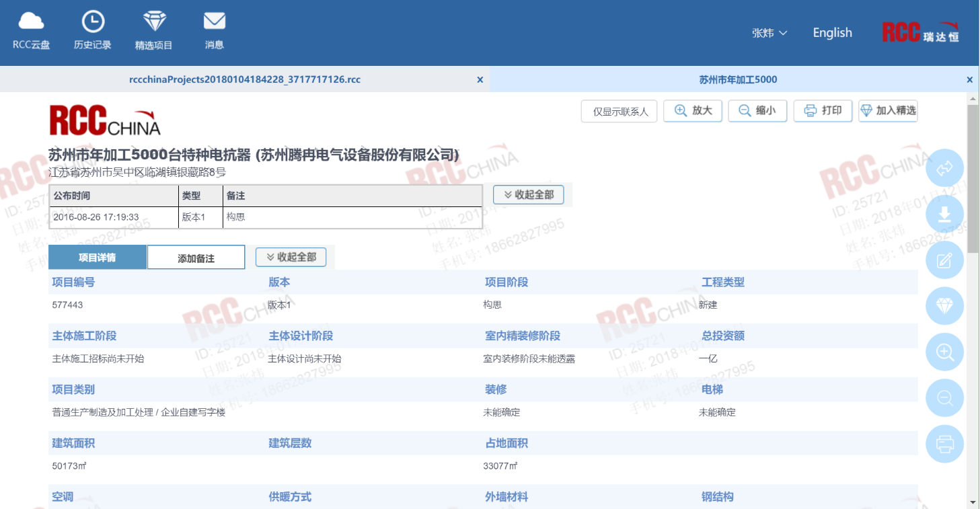Collapse project details using 收起全部
Screen dimensions: 980x509
pyautogui.click(x=290, y=257)
